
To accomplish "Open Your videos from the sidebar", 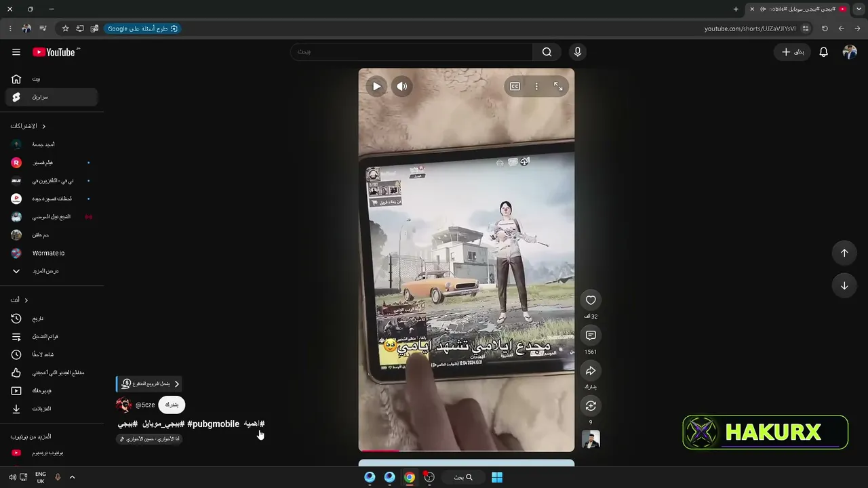I will (x=52, y=391).
